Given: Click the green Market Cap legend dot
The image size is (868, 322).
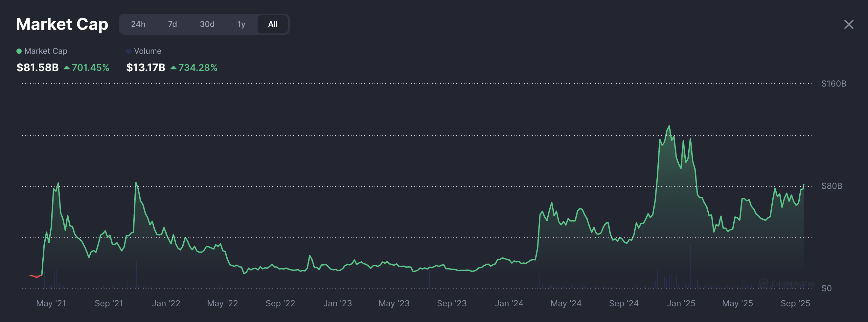Looking at the screenshot, I should tap(19, 51).
